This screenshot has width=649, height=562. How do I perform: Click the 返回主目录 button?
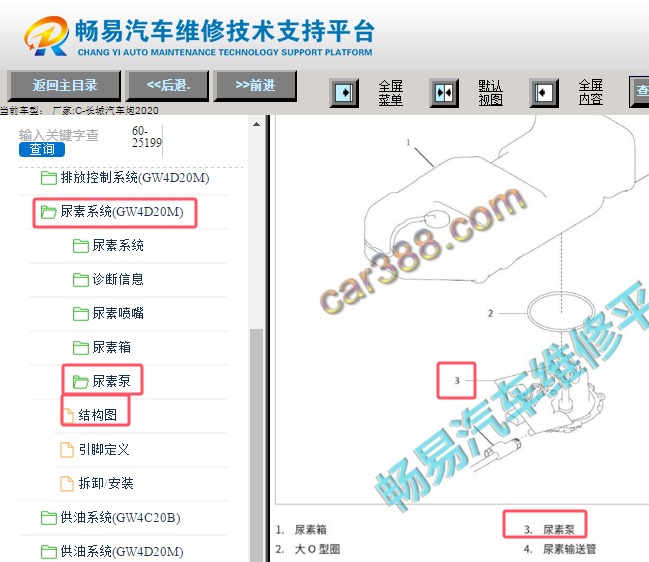(65, 86)
